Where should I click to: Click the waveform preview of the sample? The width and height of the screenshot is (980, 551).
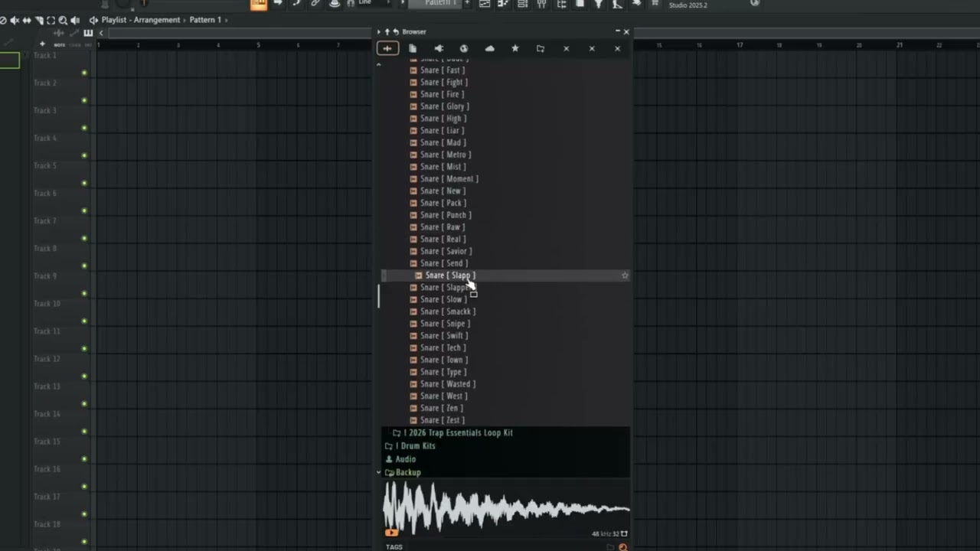506,507
